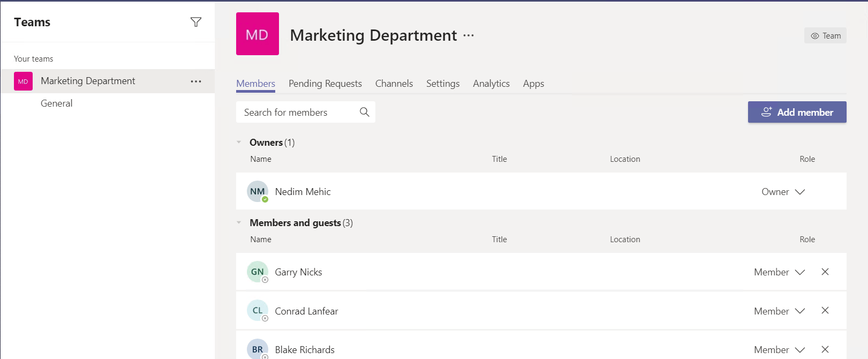Click the search magnifier icon

(x=364, y=112)
